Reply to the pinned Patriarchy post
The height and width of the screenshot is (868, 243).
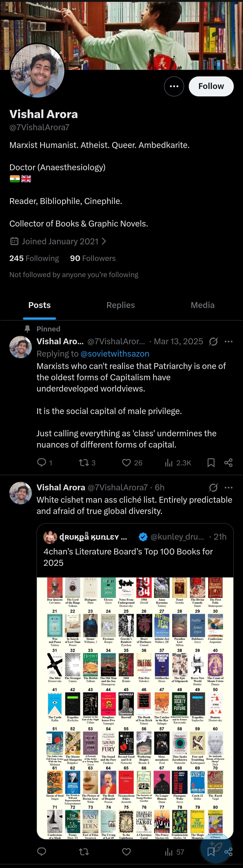tap(41, 462)
